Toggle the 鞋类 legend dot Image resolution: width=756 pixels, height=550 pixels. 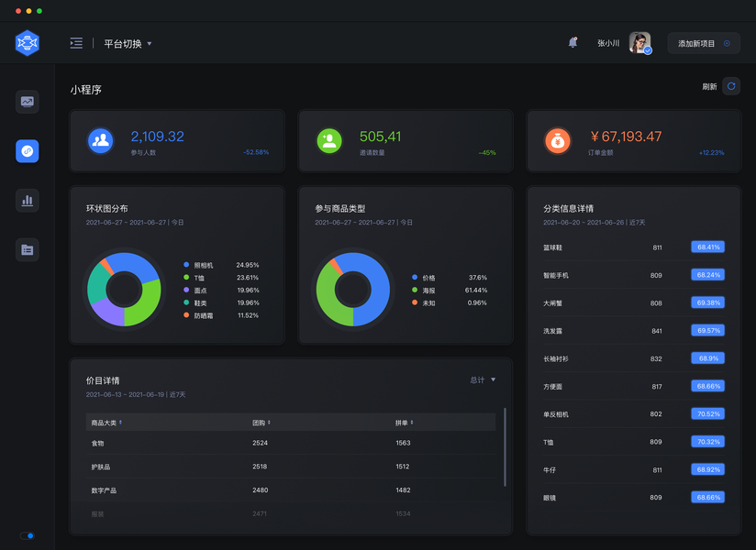[x=186, y=302]
